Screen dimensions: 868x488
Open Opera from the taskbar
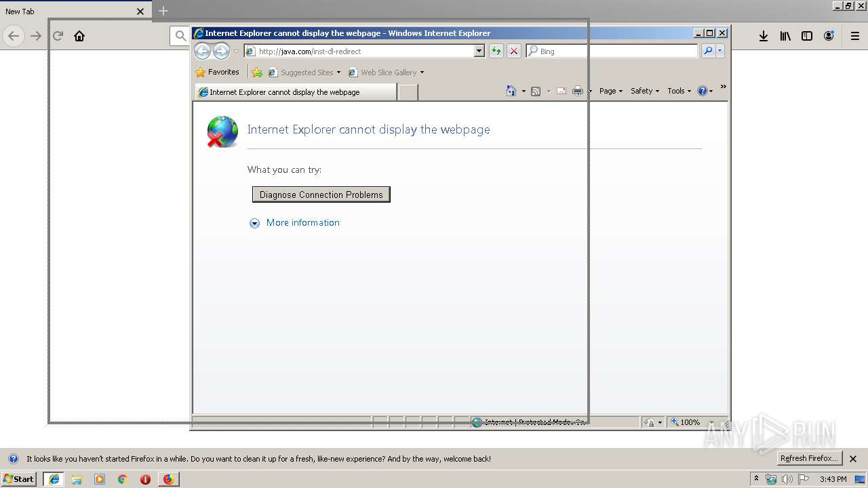click(x=145, y=479)
